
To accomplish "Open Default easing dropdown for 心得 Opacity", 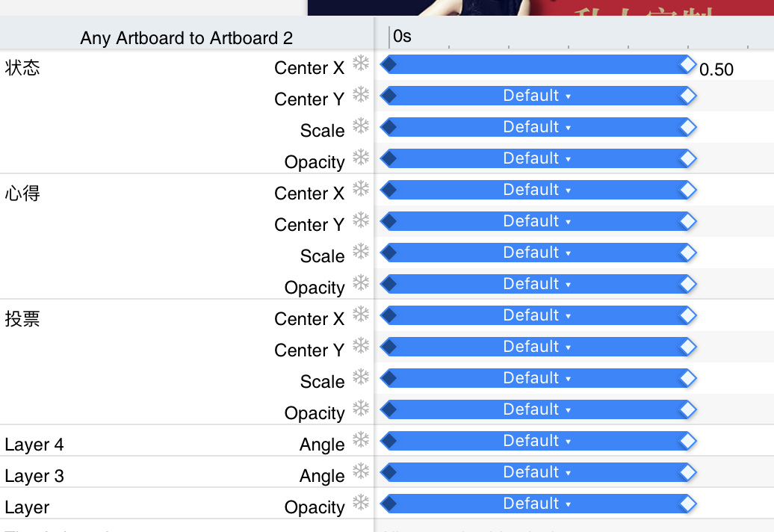I will coord(536,284).
